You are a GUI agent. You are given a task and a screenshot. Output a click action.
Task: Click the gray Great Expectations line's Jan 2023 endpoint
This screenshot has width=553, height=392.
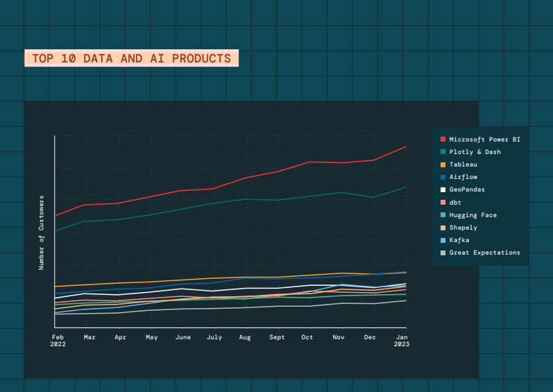[x=406, y=300]
